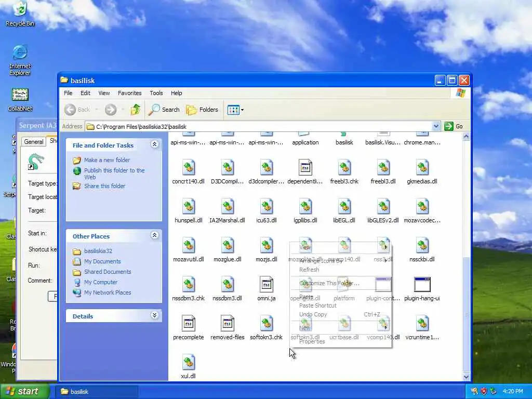Expand the Details panel
Screen dimensions: 532x399
click(x=154, y=315)
